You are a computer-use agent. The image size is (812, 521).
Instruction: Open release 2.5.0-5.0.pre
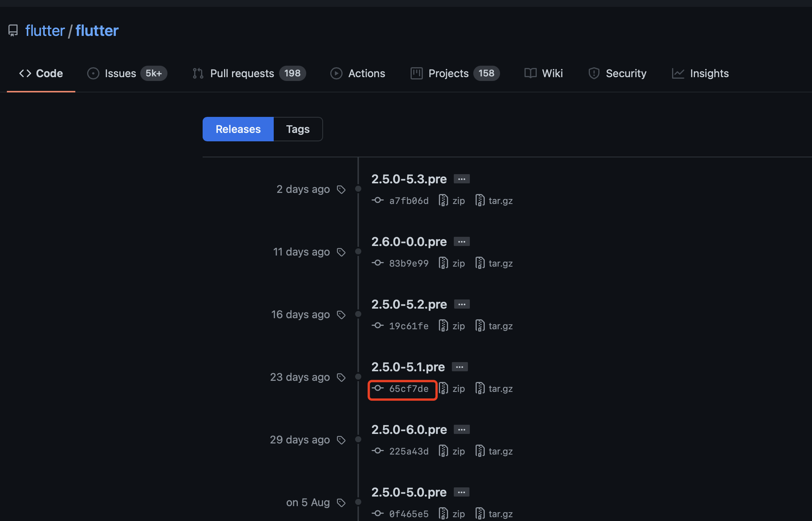tap(409, 492)
